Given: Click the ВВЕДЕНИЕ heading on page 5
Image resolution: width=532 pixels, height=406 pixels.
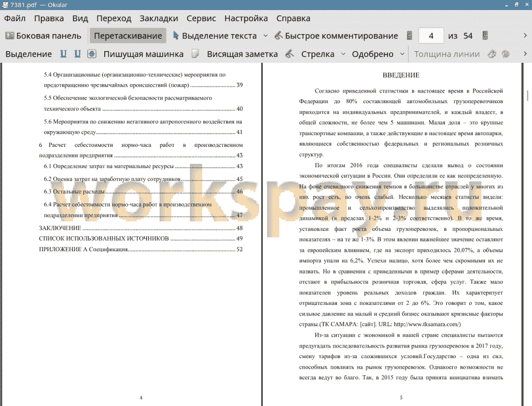Looking at the screenshot, I should click(x=401, y=75).
